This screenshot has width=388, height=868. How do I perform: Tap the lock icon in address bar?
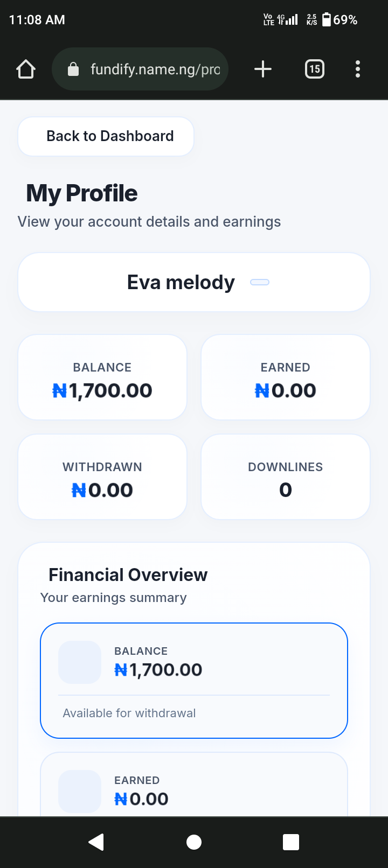(73, 69)
